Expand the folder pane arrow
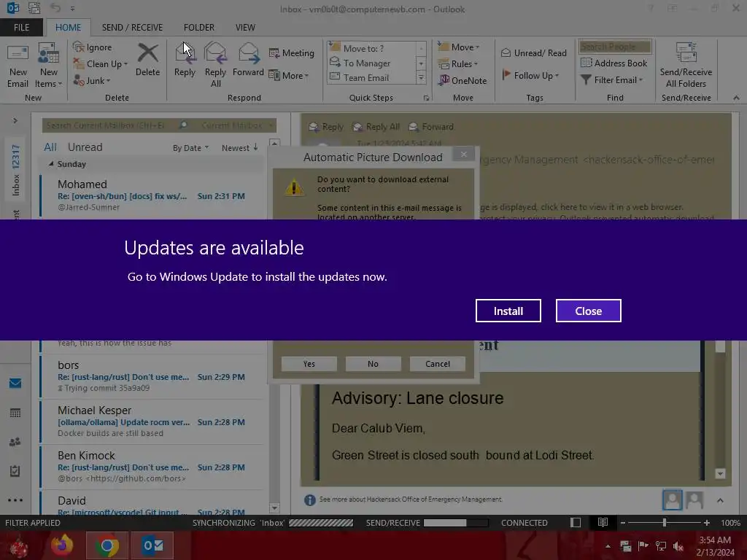 coord(15,121)
